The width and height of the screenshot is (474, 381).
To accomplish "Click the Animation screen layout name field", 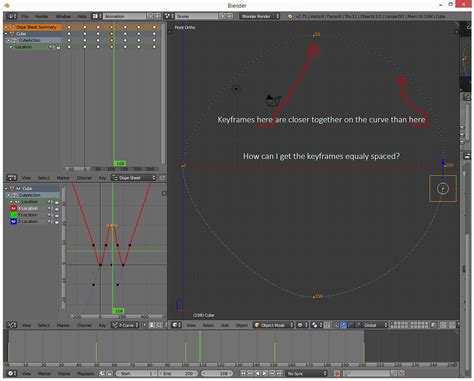I will tap(124, 16).
